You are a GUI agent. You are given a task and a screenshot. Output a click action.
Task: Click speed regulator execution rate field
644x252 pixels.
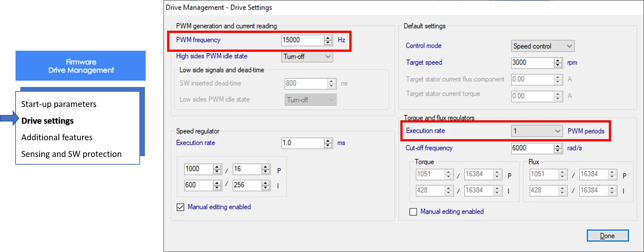point(302,143)
